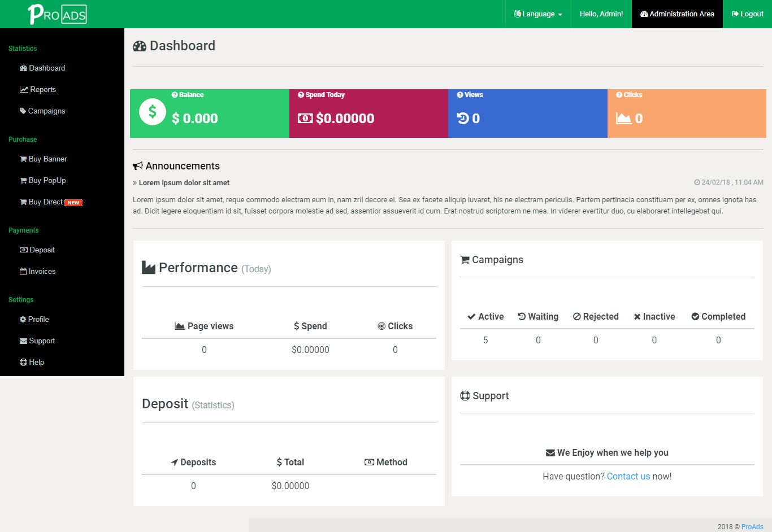Click the money bill icon in Spend Today
The width and height of the screenshot is (772, 532).
(305, 118)
